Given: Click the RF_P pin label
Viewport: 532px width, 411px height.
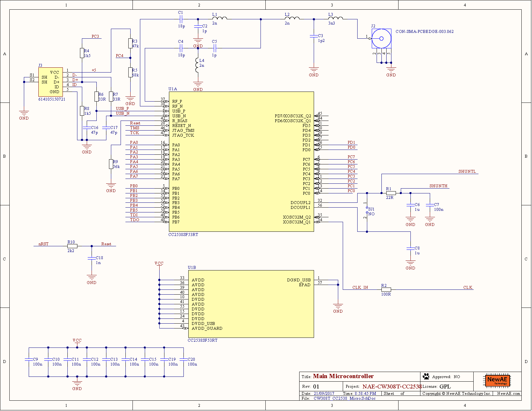Looking at the screenshot, I should [x=177, y=102].
